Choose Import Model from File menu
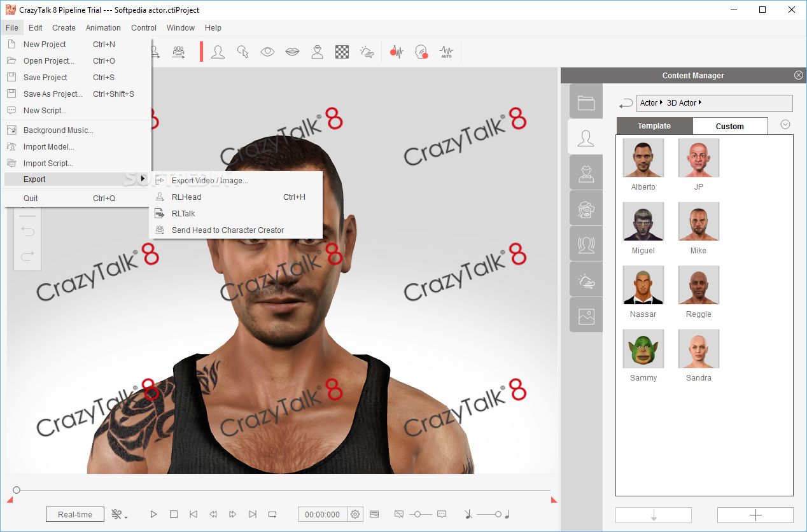 pyautogui.click(x=76, y=147)
